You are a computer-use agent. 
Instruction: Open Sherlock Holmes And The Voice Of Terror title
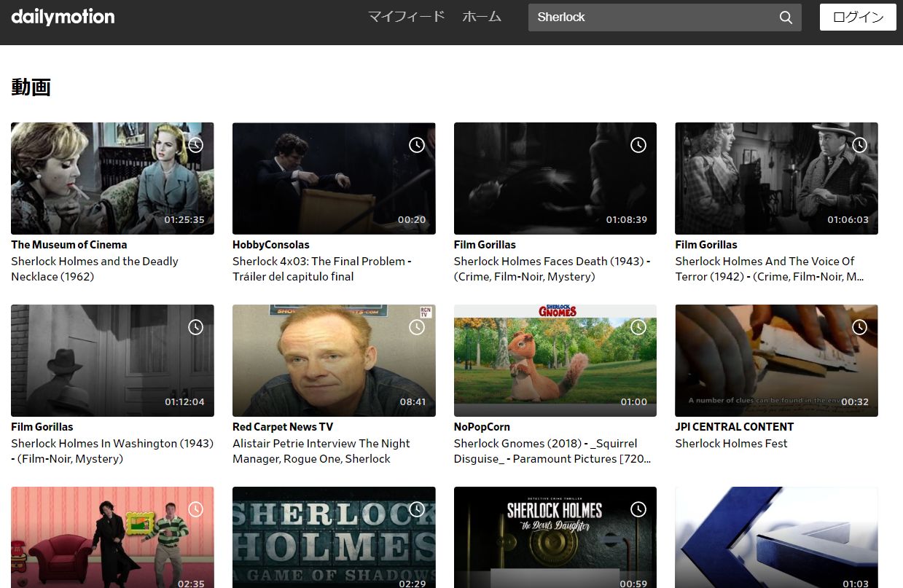(x=770, y=269)
